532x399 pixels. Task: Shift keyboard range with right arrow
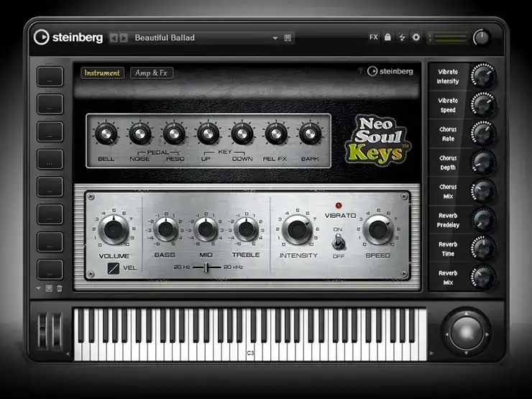(x=431, y=353)
